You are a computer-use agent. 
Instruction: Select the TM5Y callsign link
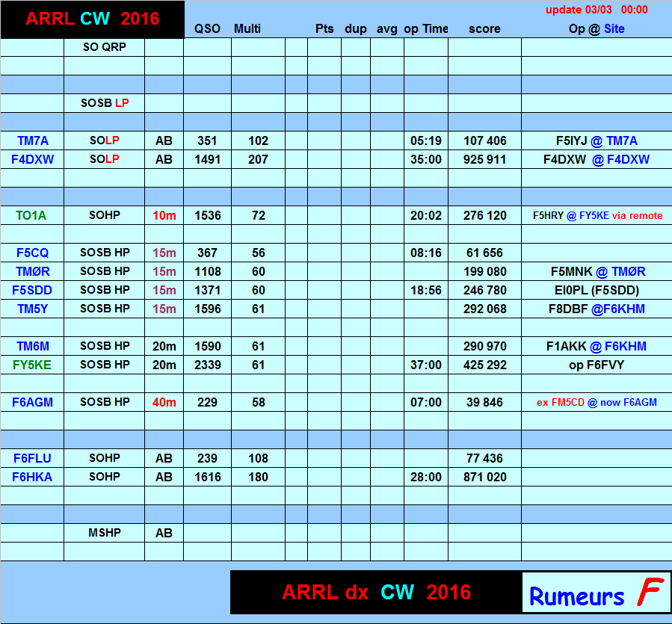tap(32, 309)
